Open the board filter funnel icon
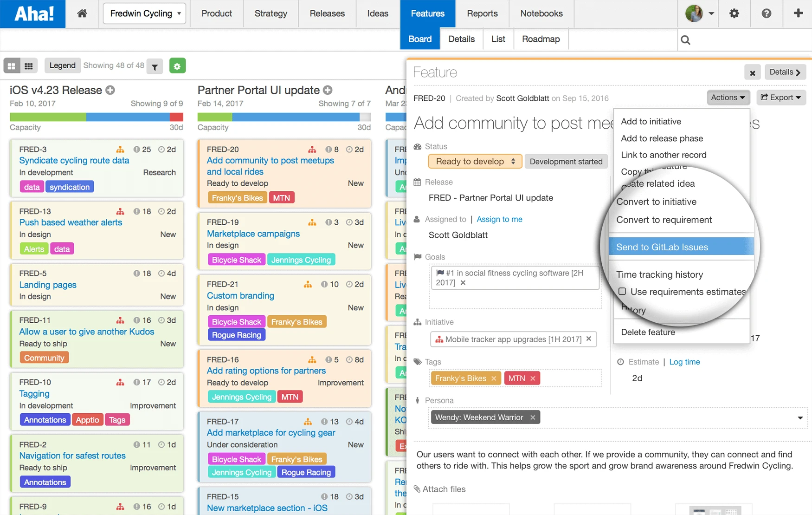This screenshot has width=812, height=515. click(x=155, y=66)
